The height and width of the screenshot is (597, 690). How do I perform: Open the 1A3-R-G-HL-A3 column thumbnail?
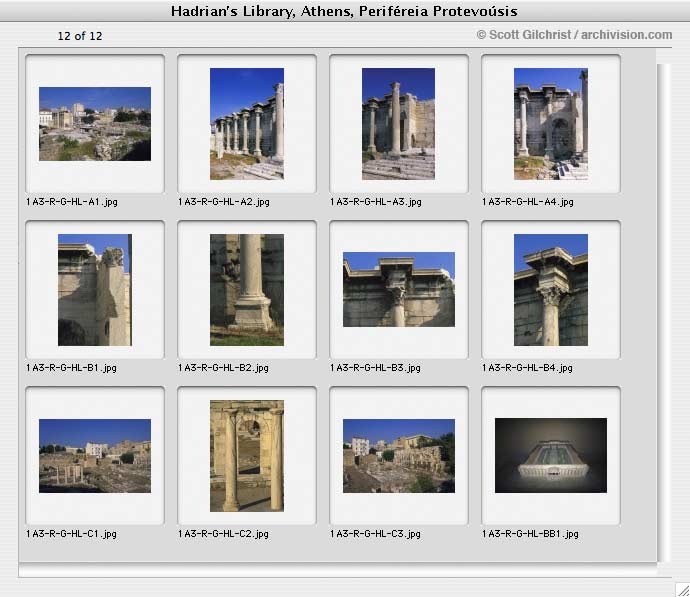tap(398, 124)
